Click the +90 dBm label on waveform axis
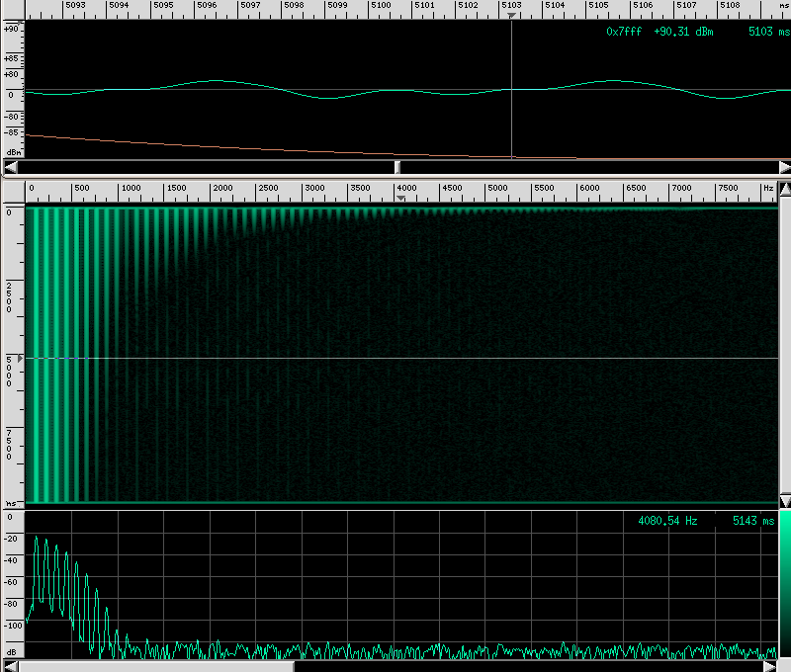This screenshot has width=791, height=672. tap(12, 29)
